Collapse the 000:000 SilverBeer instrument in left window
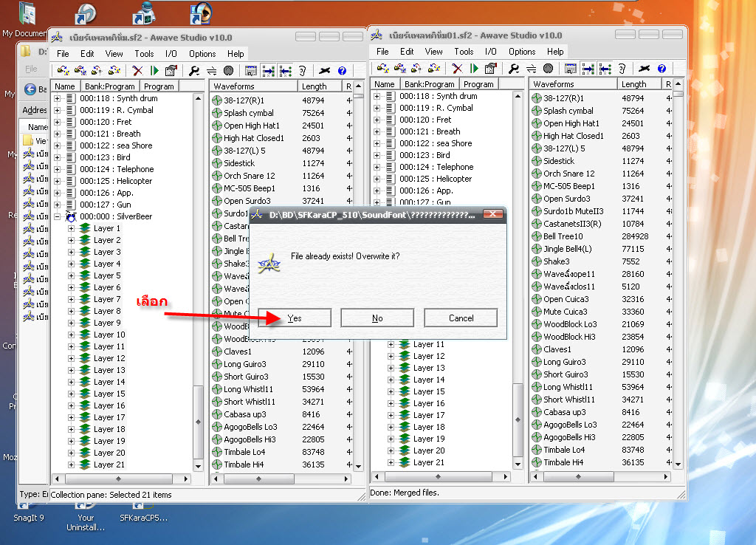 (58, 216)
